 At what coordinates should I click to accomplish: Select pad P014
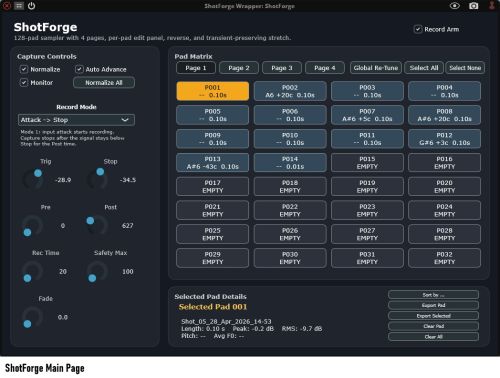point(290,163)
